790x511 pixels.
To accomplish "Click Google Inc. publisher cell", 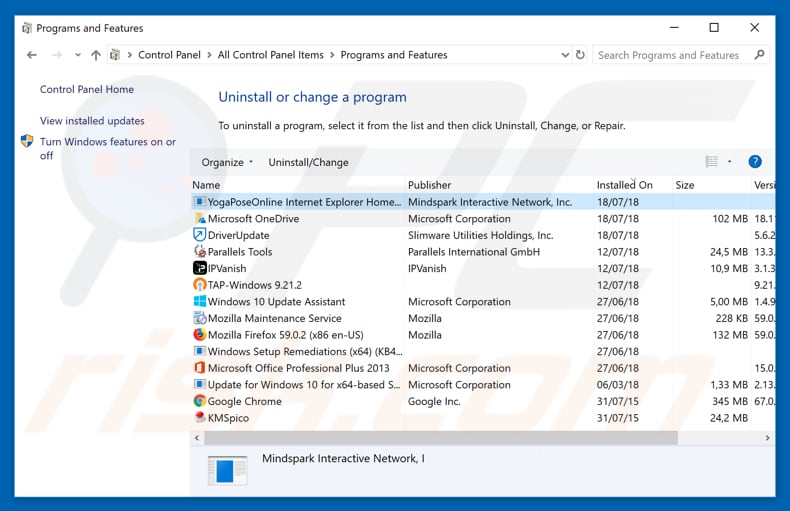I will (434, 402).
